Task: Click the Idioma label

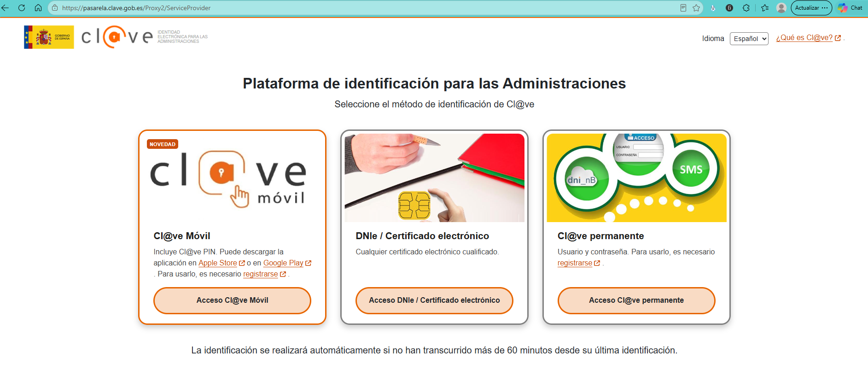Action: point(713,39)
